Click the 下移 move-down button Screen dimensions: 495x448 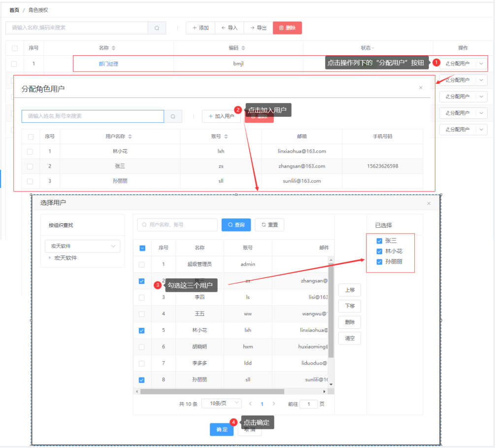(x=350, y=306)
